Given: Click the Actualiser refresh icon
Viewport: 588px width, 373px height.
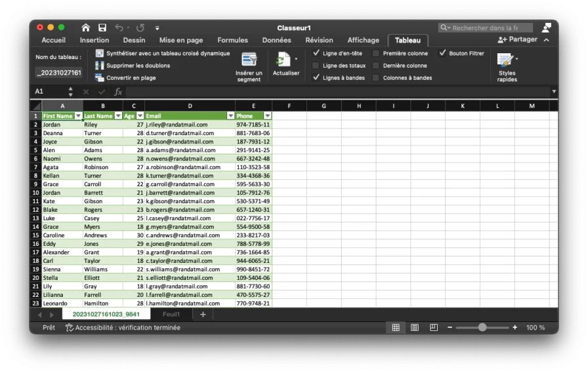Looking at the screenshot, I should [283, 60].
